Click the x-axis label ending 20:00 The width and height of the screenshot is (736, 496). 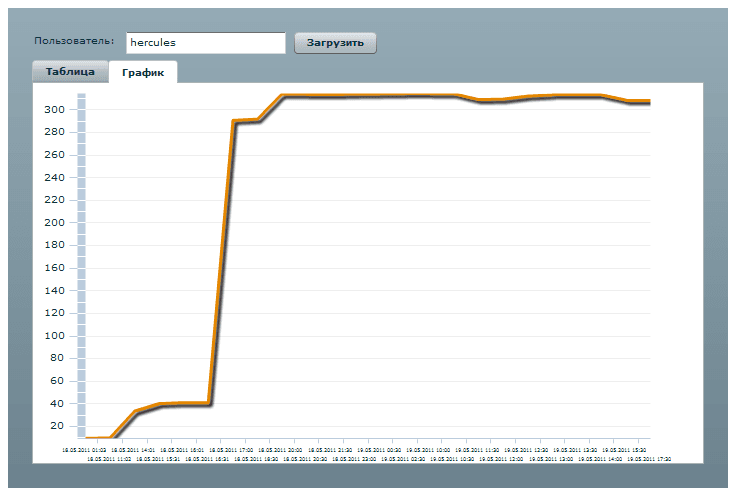[x=280, y=450]
